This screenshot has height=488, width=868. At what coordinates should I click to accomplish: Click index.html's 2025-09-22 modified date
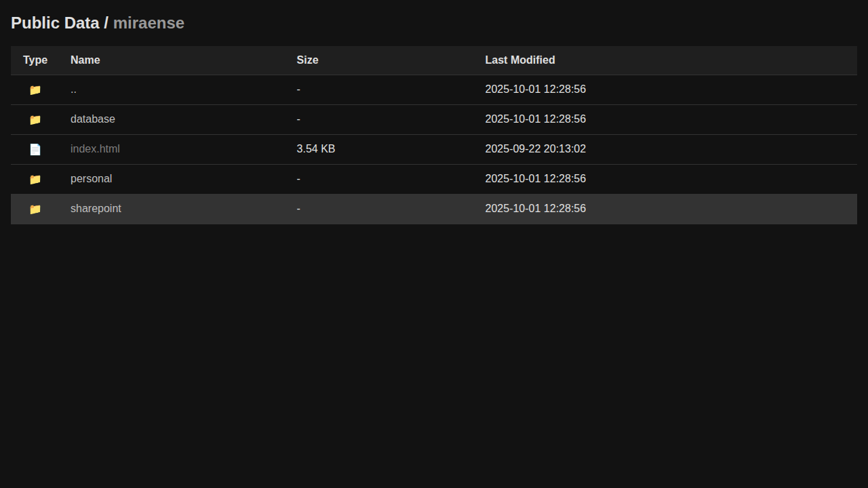[x=535, y=149]
